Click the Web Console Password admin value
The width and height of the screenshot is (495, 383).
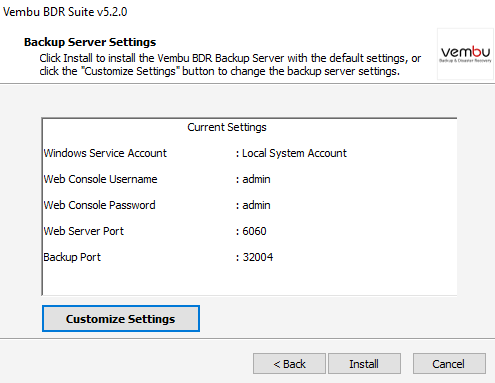click(256, 205)
